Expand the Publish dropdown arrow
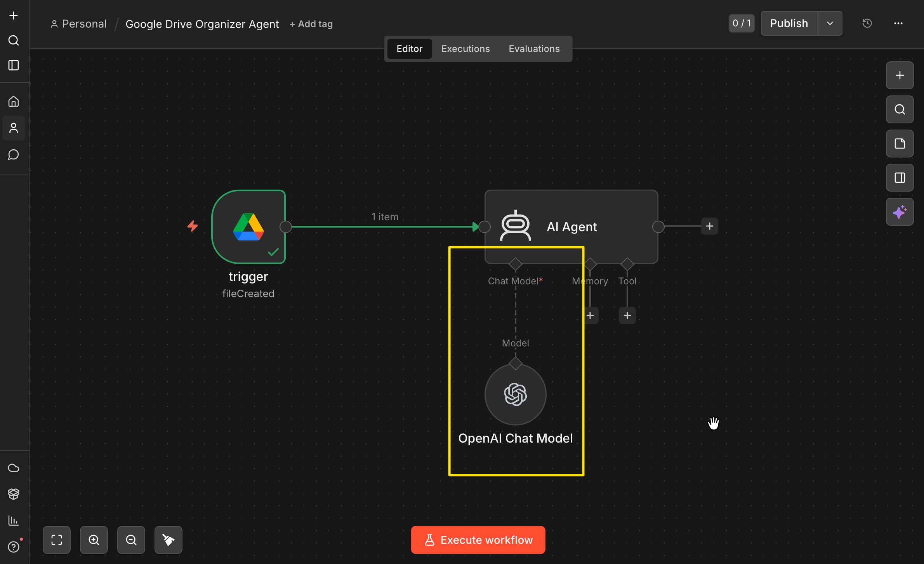This screenshot has width=924, height=564. click(830, 23)
